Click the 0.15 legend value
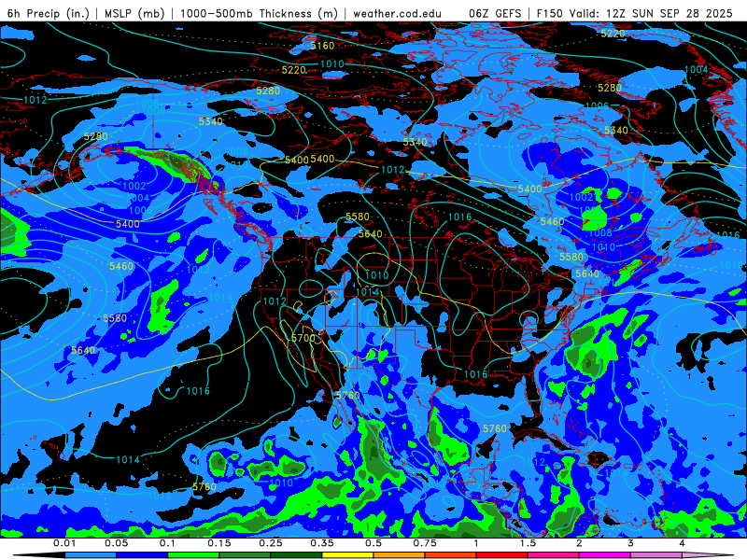747x560 pixels. 219,543
